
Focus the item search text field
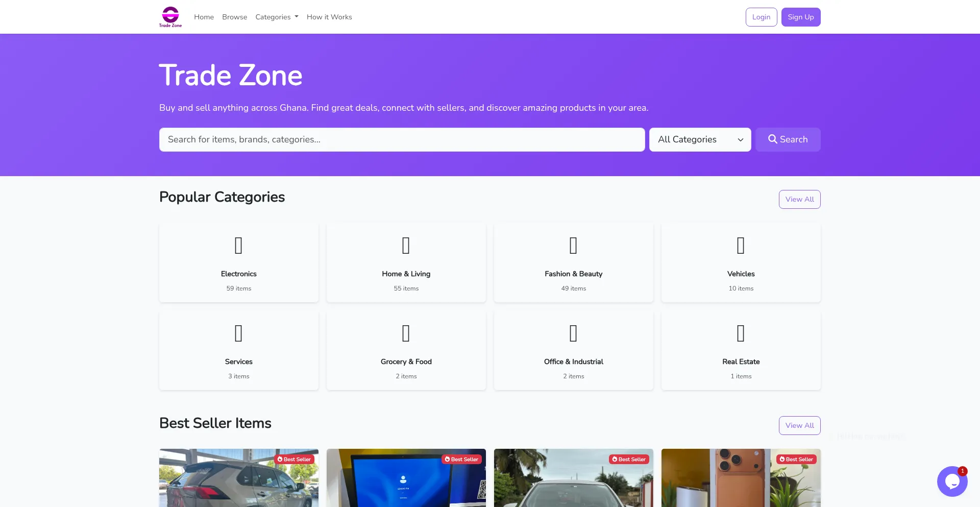pyautogui.click(x=402, y=139)
